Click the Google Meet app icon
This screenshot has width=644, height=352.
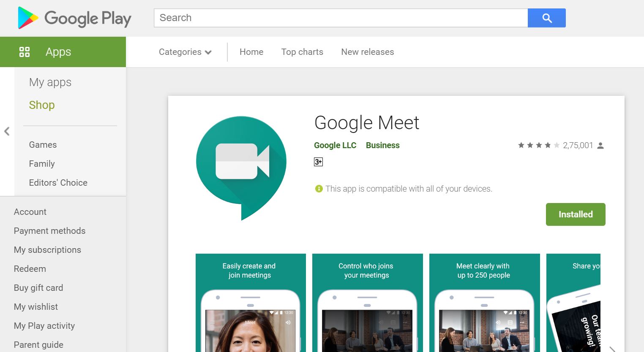click(241, 168)
